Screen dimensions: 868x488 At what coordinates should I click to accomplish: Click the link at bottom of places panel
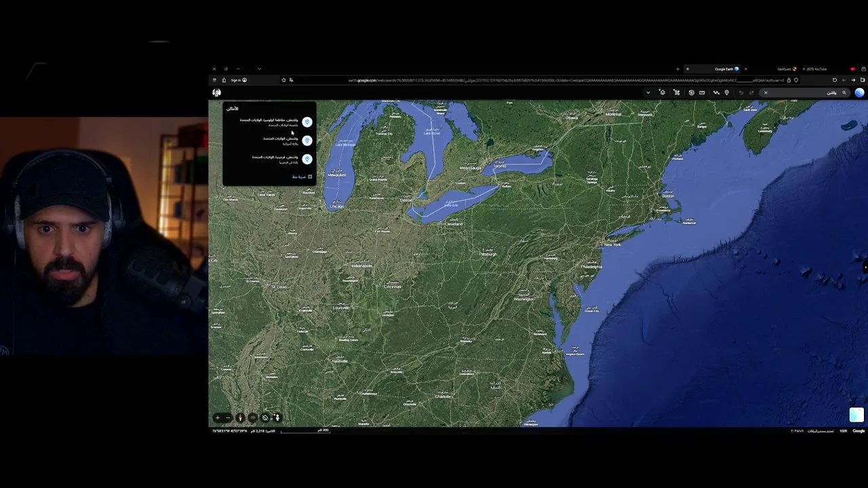point(302,177)
